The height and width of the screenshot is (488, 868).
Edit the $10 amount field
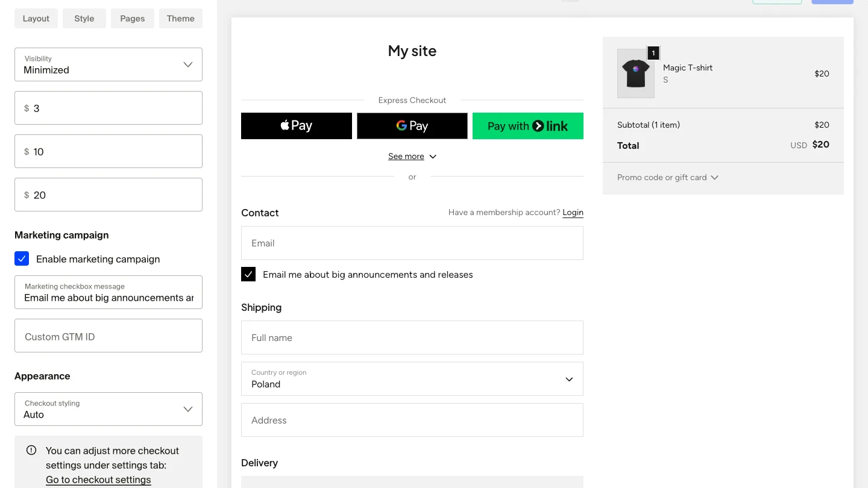click(108, 151)
